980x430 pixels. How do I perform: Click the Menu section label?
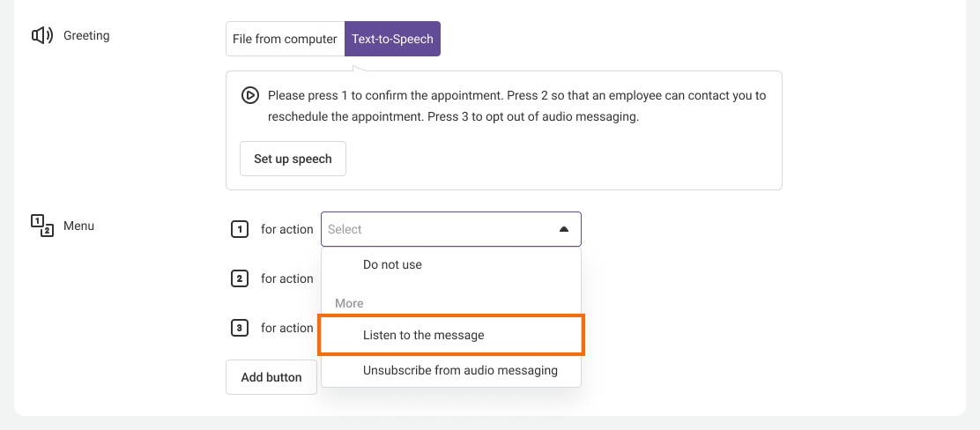click(78, 226)
